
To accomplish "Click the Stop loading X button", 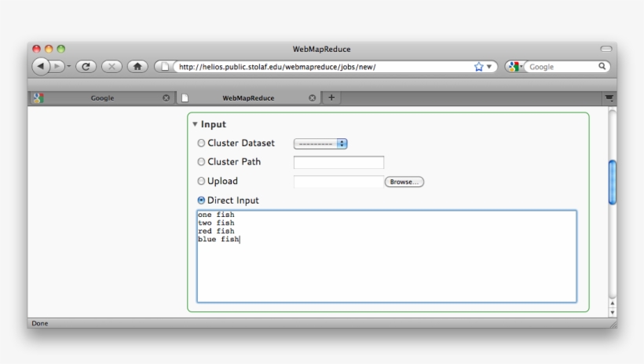I will tap(112, 67).
